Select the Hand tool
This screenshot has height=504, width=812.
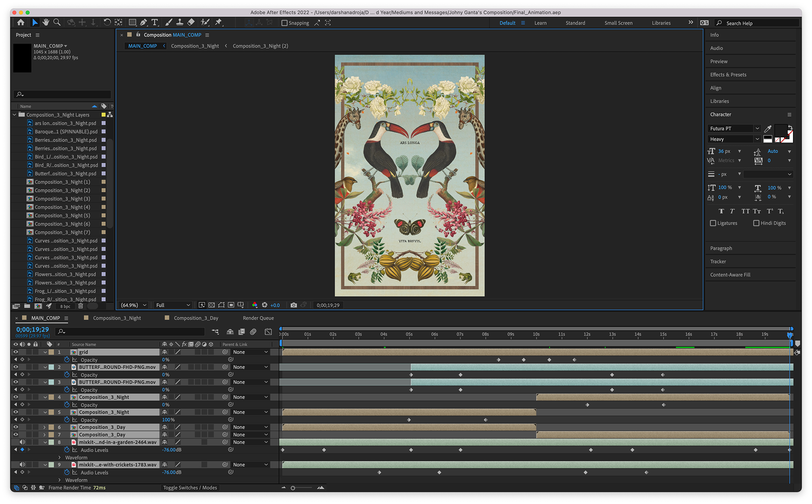pos(46,22)
